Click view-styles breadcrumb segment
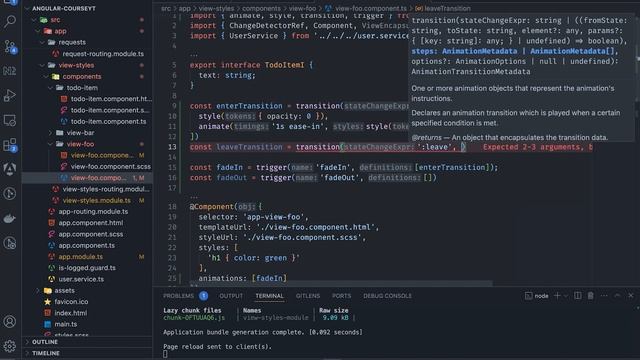The height and width of the screenshot is (360, 640). tap(216, 8)
